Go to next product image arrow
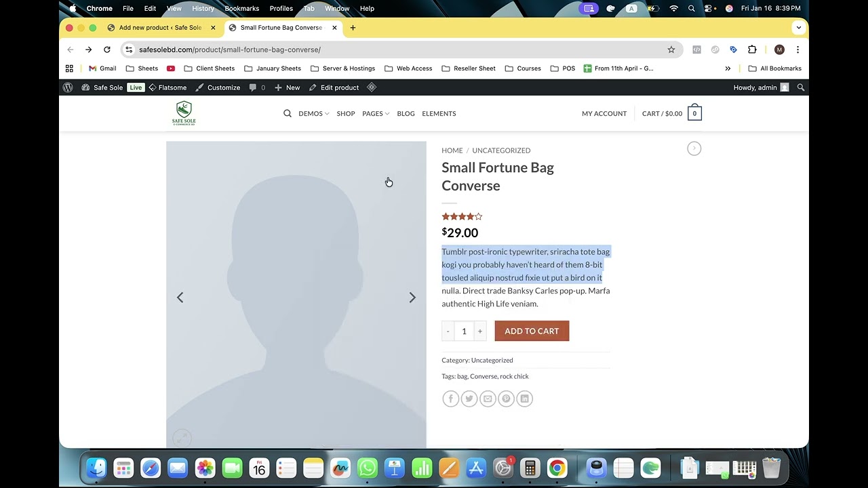Viewport: 868px width, 488px height. tap(412, 298)
